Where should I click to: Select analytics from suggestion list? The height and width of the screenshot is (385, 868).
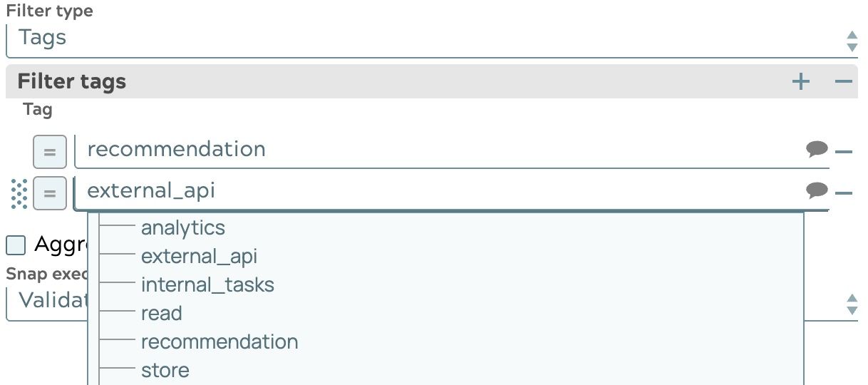coord(182,228)
